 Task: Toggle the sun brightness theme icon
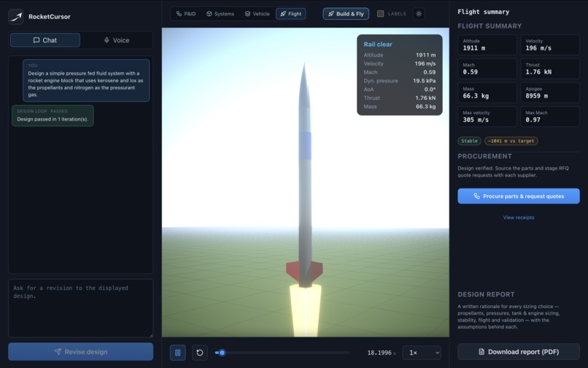click(419, 14)
